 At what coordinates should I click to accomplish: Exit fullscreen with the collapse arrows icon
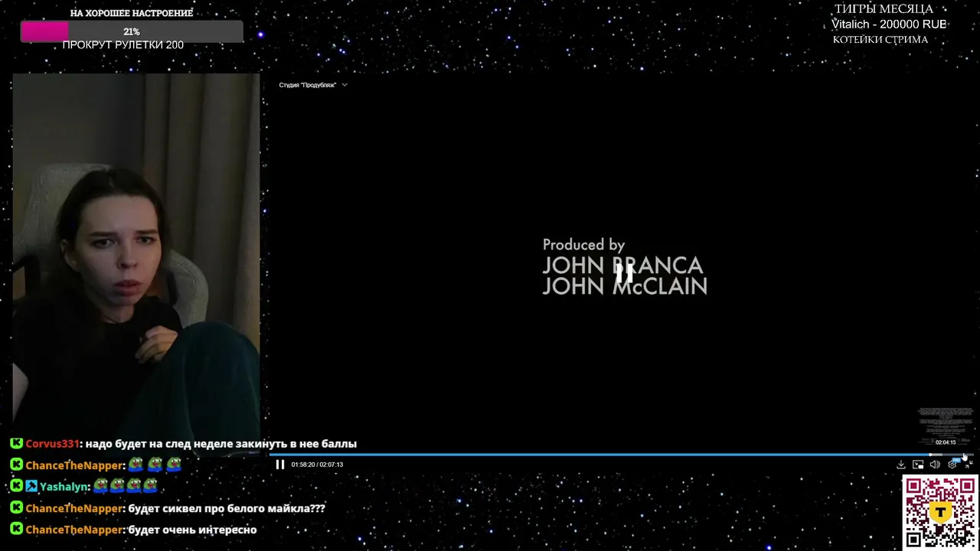[x=969, y=465]
